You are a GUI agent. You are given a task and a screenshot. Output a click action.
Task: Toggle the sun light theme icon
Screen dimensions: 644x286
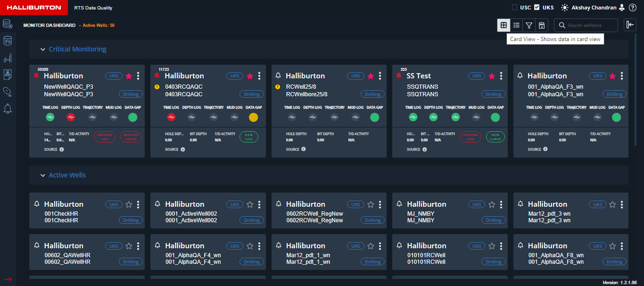tap(564, 8)
